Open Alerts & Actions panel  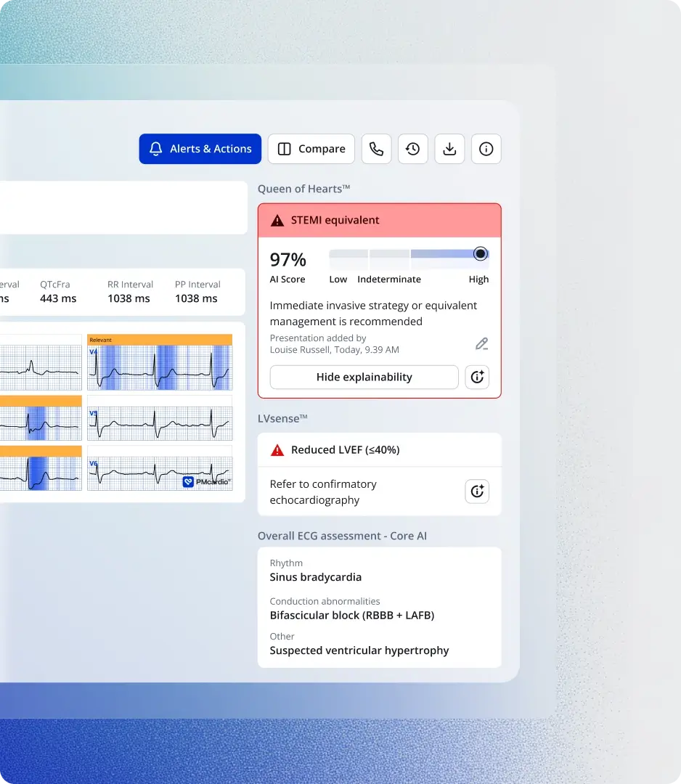200,149
